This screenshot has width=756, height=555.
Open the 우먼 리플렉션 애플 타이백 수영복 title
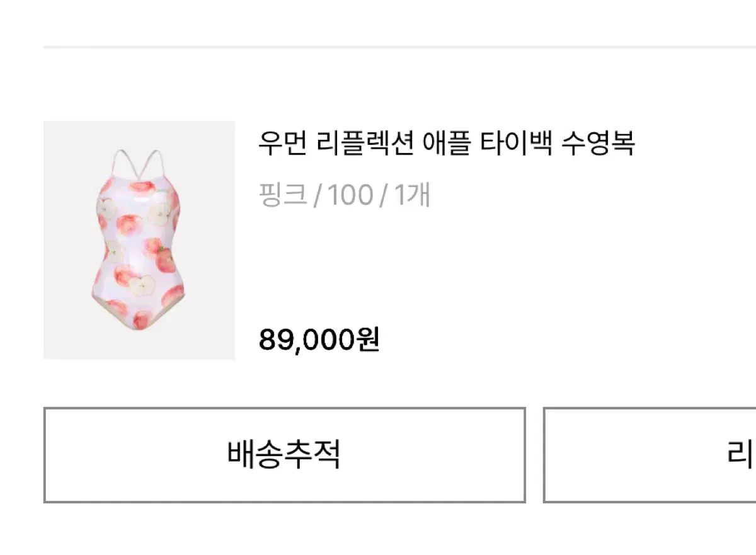pos(446,143)
